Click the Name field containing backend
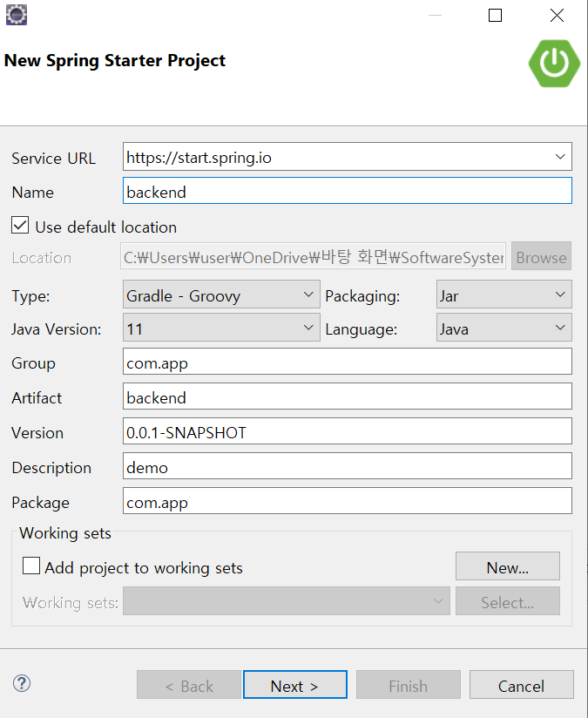Screen dimensions: 588x718 pyautogui.click(x=346, y=190)
